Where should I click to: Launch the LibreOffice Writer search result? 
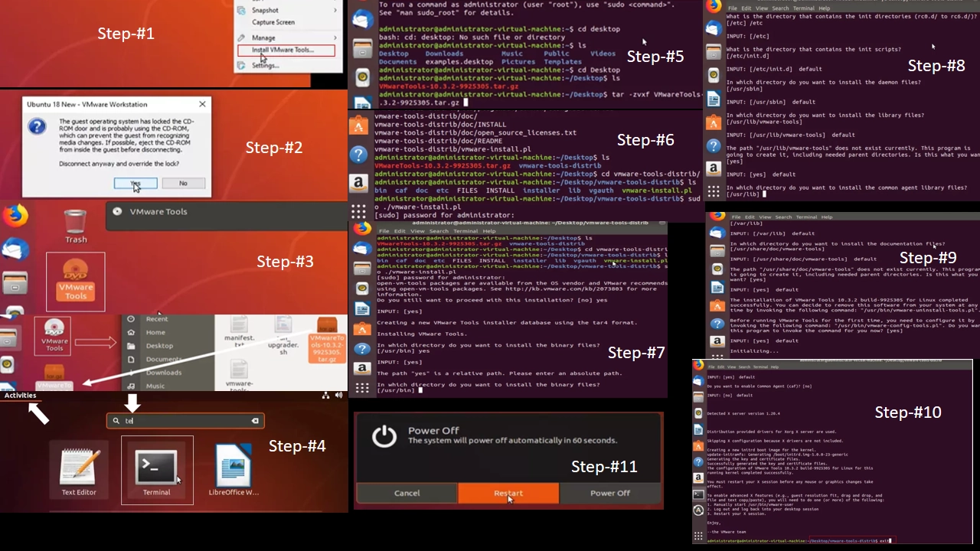point(233,471)
